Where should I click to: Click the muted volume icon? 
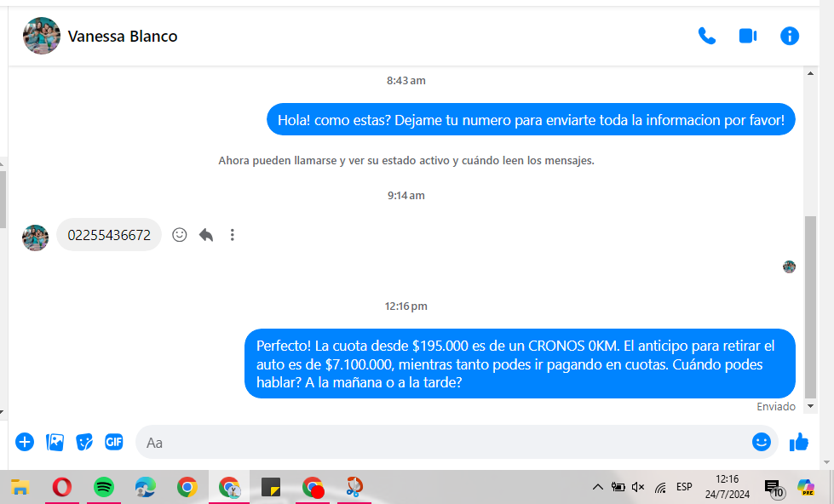click(638, 487)
